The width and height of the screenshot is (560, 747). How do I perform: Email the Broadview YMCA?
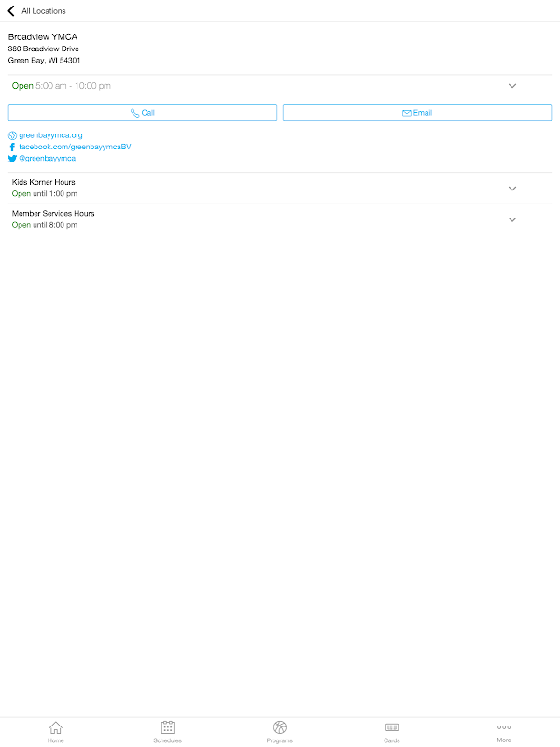pos(417,113)
